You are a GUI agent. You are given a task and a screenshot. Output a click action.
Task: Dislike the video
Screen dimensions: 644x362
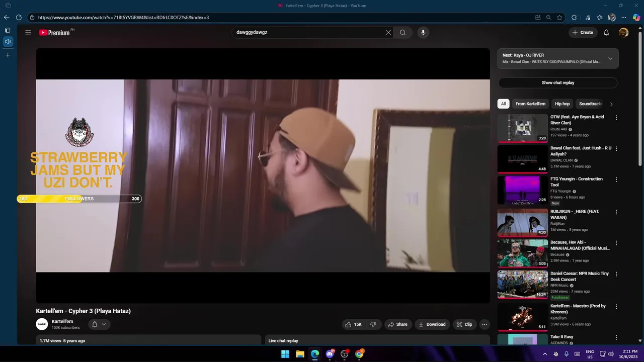[373, 324]
